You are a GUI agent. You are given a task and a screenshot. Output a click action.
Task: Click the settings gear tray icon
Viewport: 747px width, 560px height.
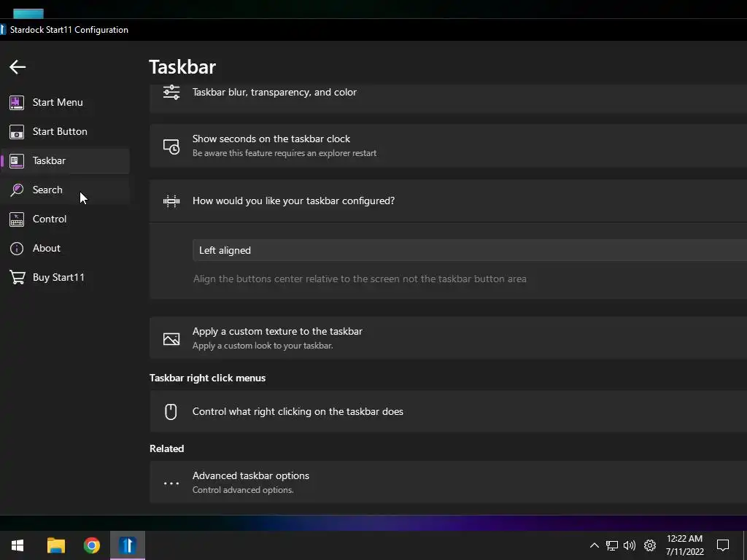click(x=650, y=545)
